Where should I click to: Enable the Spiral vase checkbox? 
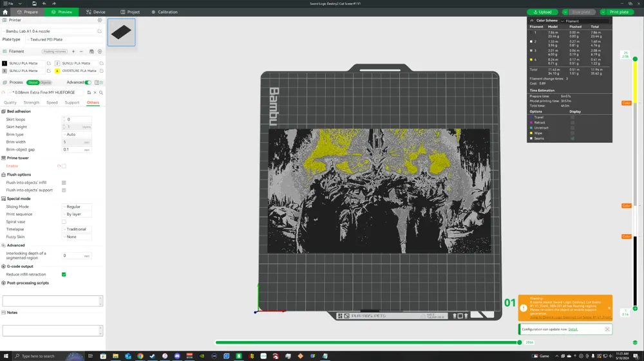(x=64, y=221)
